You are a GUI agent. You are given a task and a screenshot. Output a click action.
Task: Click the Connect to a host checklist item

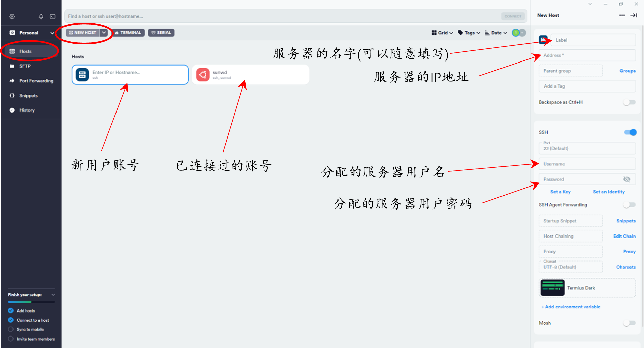pyautogui.click(x=29, y=320)
